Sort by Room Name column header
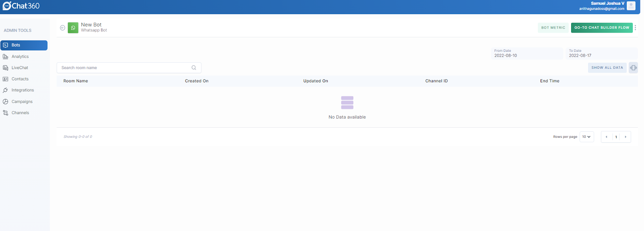Viewport: 644px width, 231px height. click(76, 81)
